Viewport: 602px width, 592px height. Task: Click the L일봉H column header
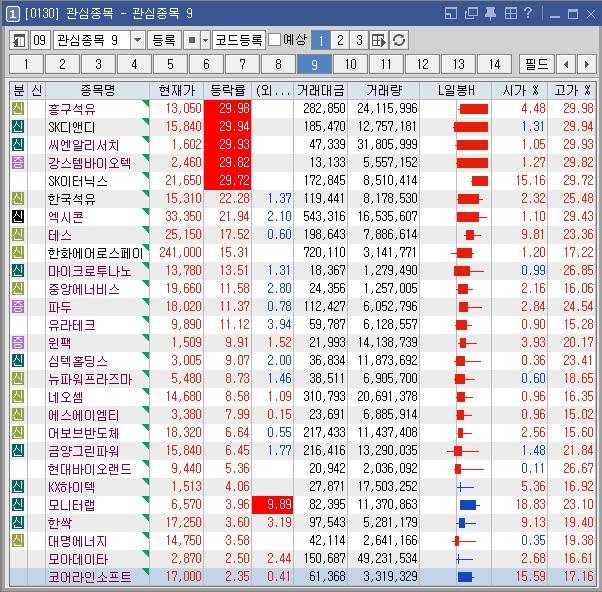coord(456,91)
